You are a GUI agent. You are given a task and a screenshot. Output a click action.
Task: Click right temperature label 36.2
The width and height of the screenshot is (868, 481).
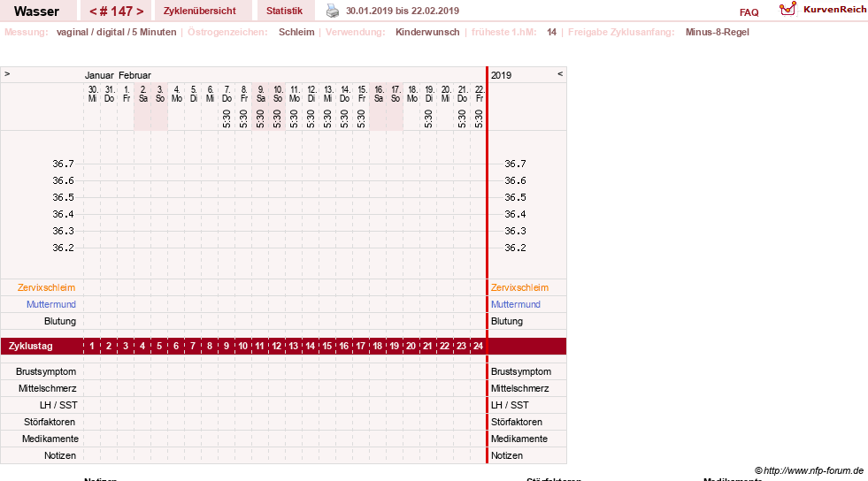coord(515,248)
